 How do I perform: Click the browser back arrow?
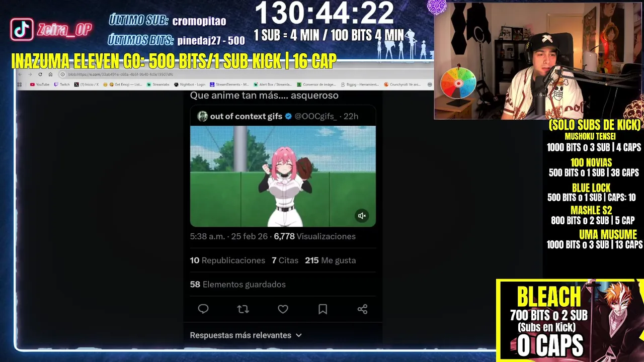coord(20,74)
